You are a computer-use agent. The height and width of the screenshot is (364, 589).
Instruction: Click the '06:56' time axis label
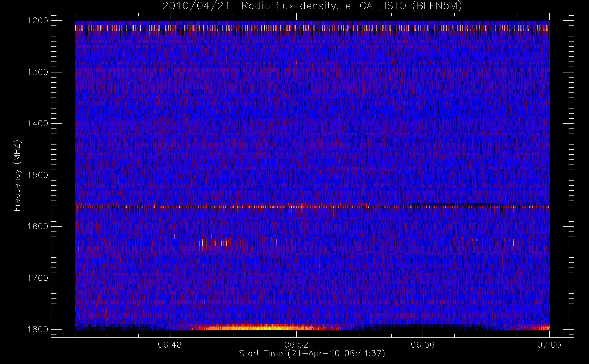click(x=423, y=345)
